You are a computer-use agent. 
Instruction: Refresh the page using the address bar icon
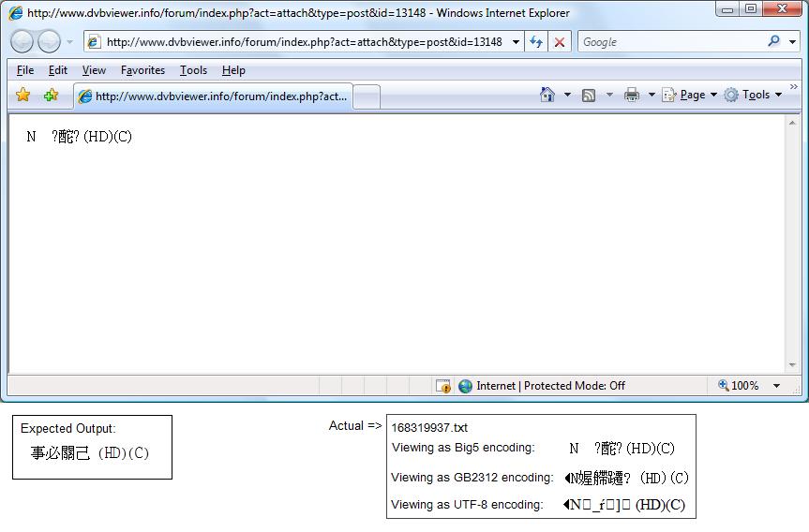point(536,42)
